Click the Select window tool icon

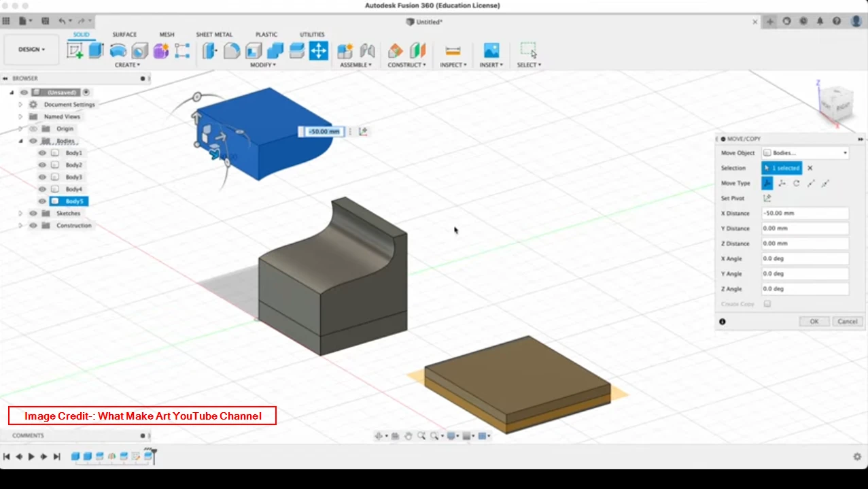[528, 50]
